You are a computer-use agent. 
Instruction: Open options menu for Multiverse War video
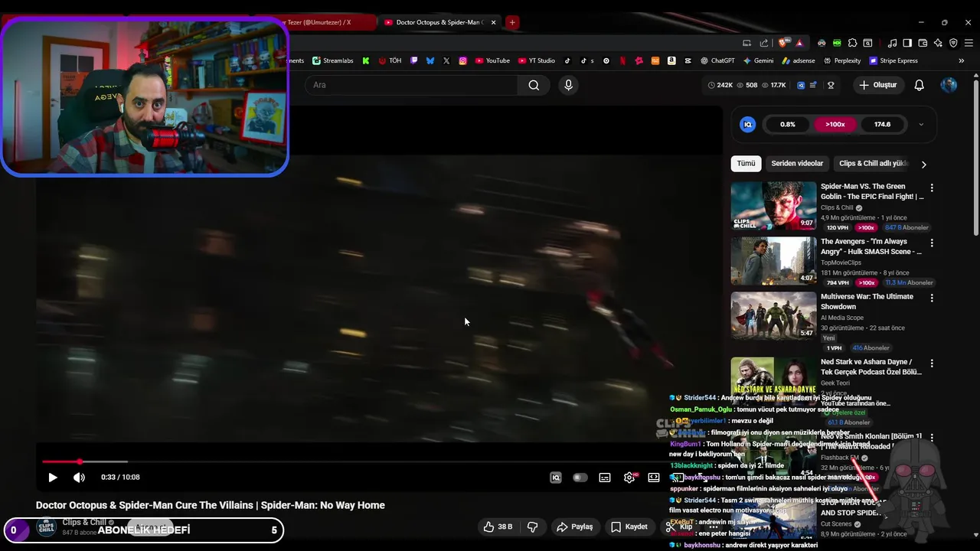932,298
